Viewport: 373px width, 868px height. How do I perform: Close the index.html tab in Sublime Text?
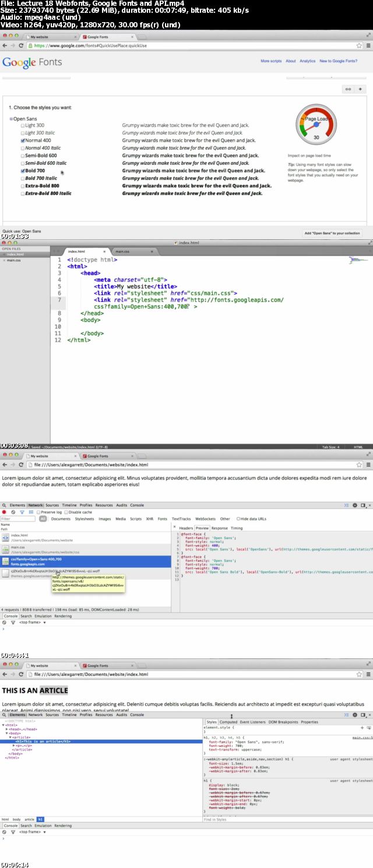(x=104, y=251)
